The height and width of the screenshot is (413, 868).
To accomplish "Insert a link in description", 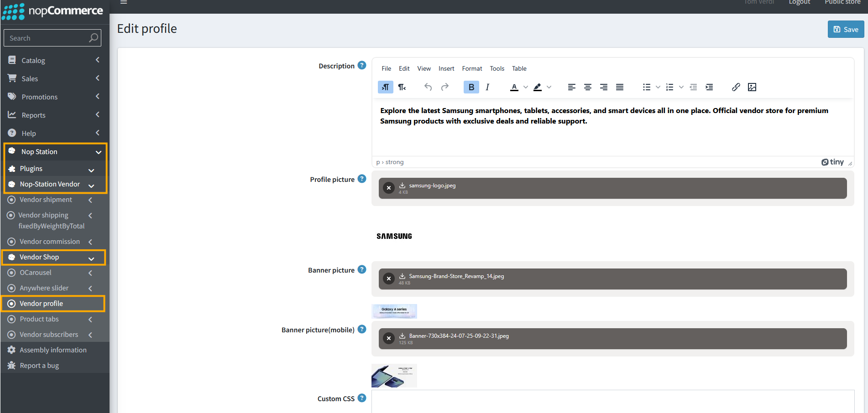I will (736, 87).
